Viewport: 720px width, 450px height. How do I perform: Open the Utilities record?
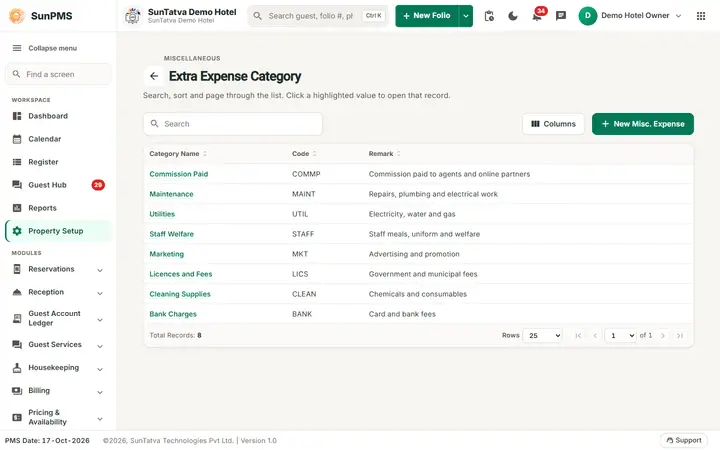pyautogui.click(x=162, y=214)
